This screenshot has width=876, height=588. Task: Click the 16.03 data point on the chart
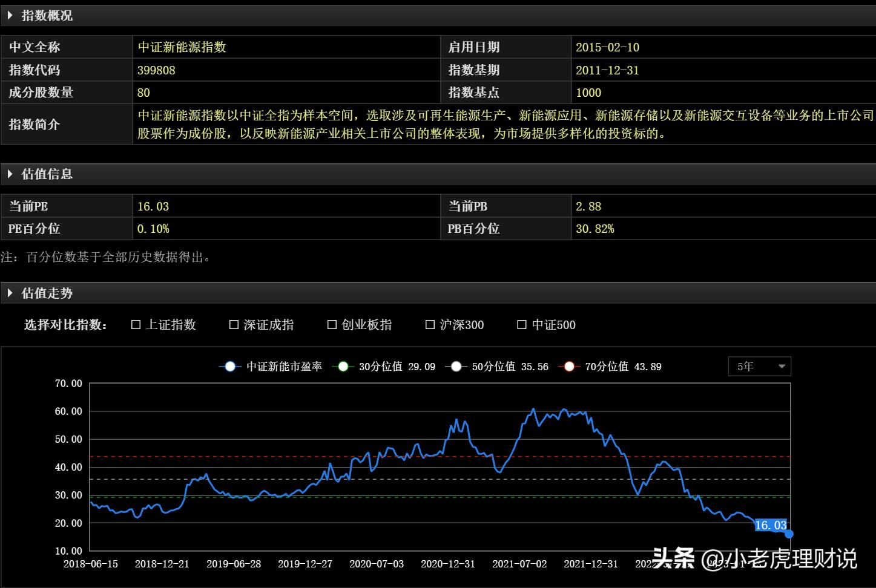[x=788, y=534]
